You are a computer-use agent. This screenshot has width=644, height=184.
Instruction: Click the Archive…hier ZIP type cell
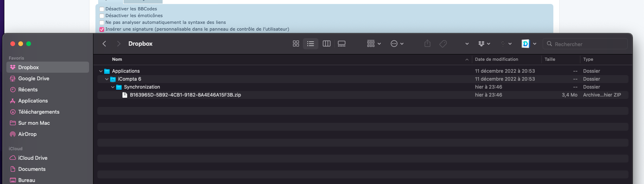coord(602,95)
